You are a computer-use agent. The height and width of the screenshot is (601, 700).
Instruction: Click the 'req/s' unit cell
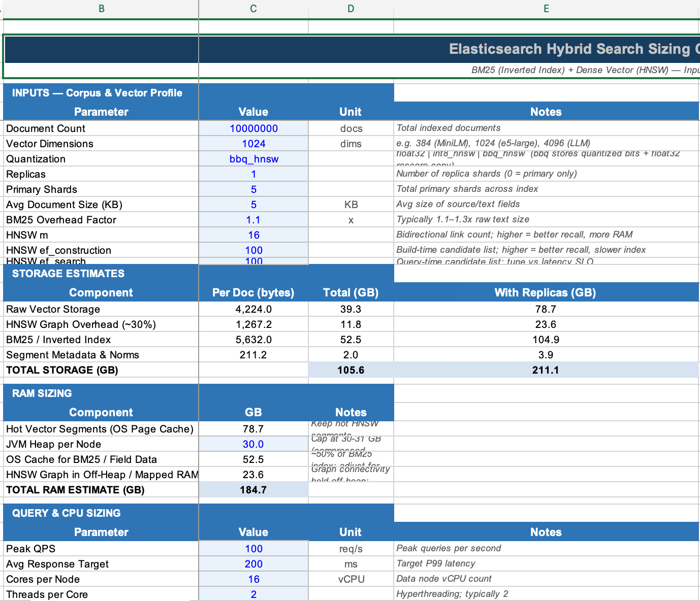point(351,549)
